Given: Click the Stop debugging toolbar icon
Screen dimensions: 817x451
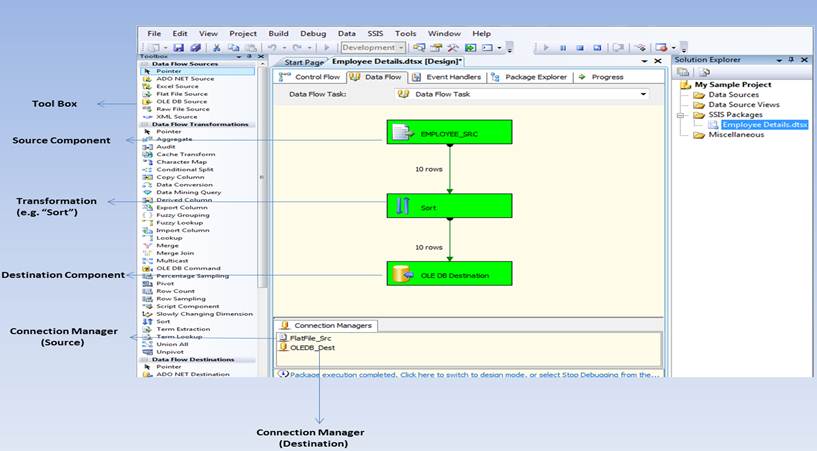Looking at the screenshot, I should click(x=580, y=47).
